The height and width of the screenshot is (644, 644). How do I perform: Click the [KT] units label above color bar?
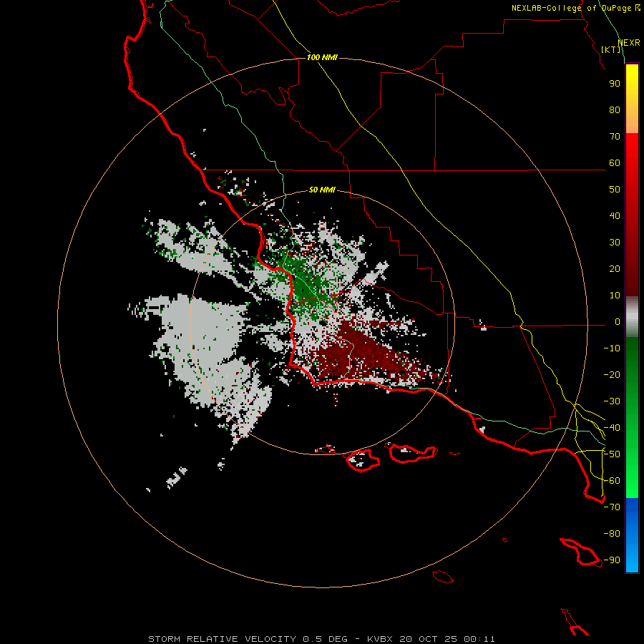[611, 49]
